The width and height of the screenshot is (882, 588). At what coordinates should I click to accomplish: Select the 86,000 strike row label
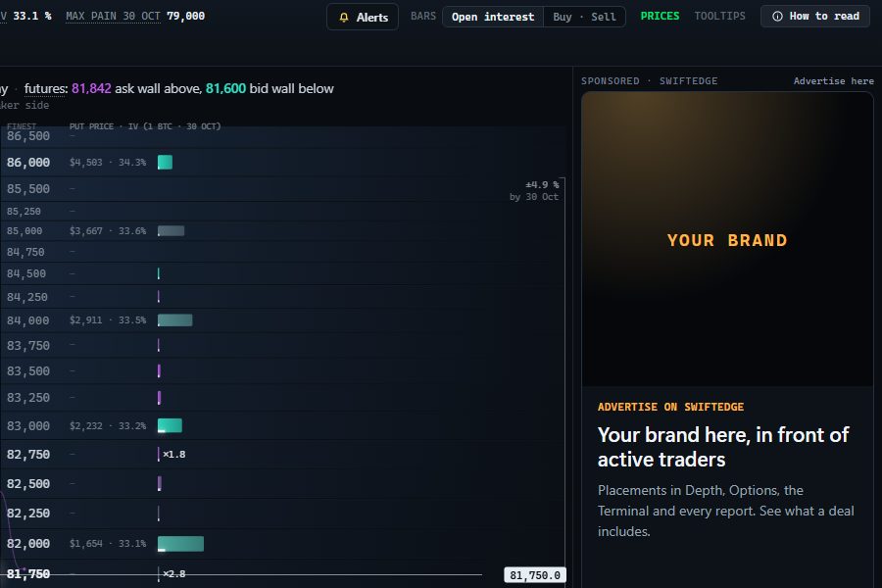pyautogui.click(x=28, y=162)
